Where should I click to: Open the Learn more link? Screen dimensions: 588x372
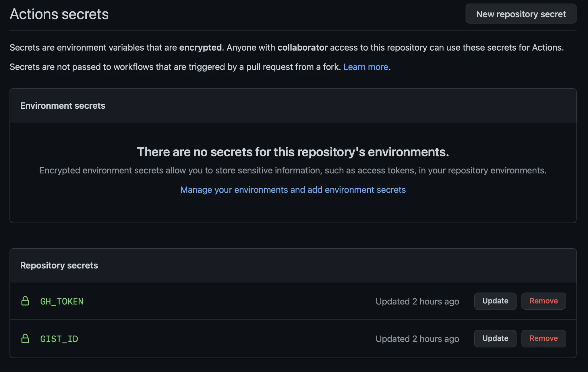coord(365,67)
